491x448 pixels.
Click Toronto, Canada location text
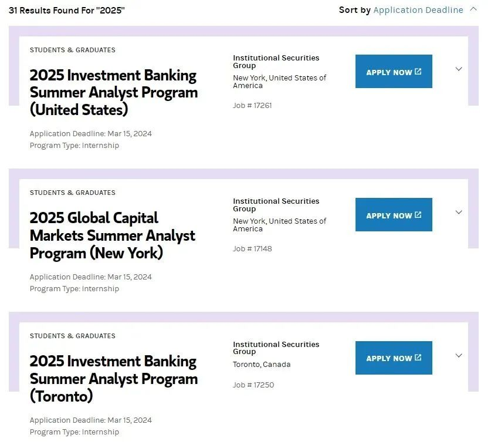coord(262,365)
